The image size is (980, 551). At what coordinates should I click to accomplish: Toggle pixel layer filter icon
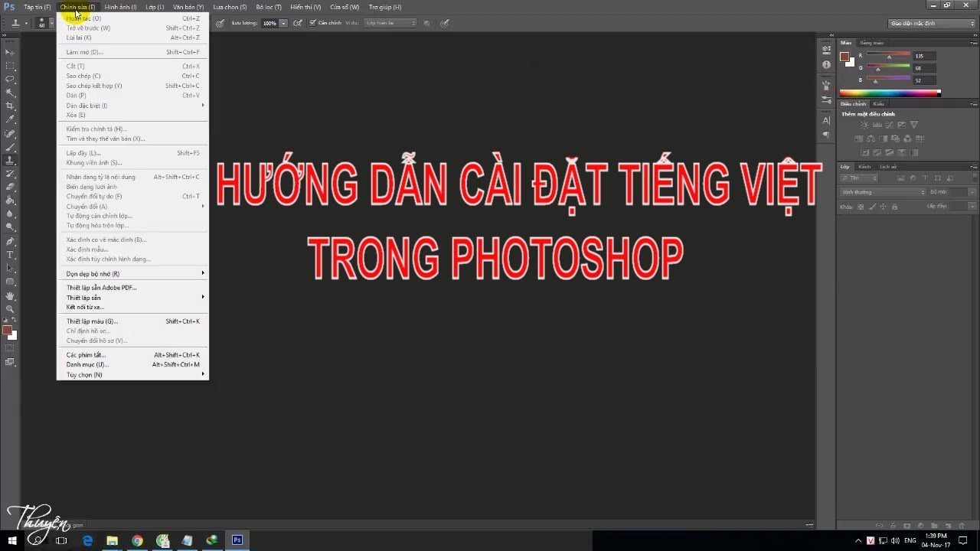pos(901,178)
